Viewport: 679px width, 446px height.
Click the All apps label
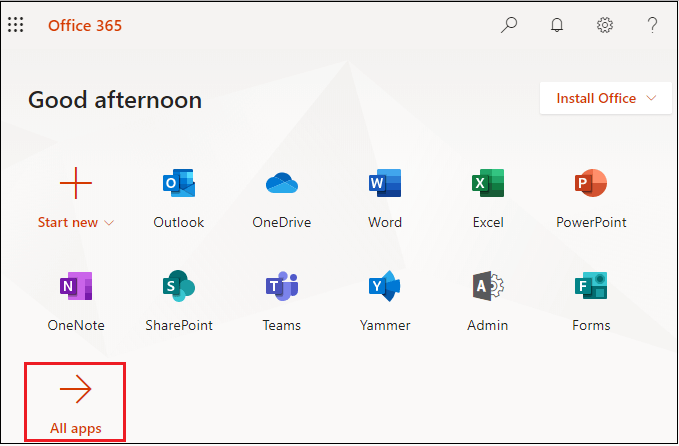pos(76,428)
